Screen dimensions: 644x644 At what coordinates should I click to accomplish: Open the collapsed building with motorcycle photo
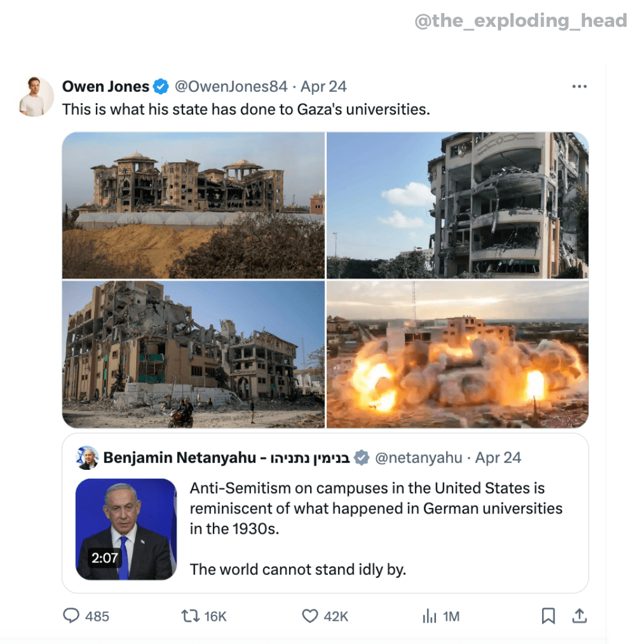[x=193, y=354]
